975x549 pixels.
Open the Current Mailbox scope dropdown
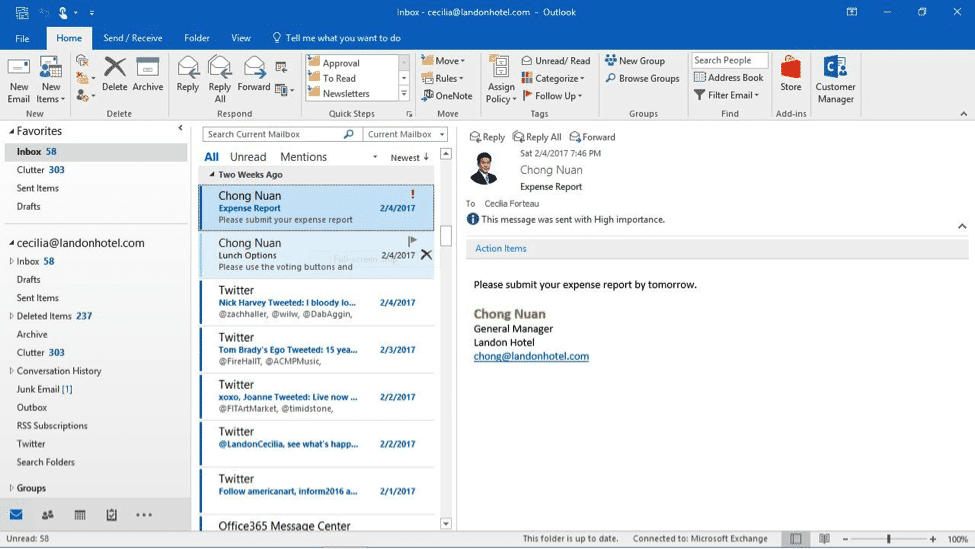click(x=405, y=134)
